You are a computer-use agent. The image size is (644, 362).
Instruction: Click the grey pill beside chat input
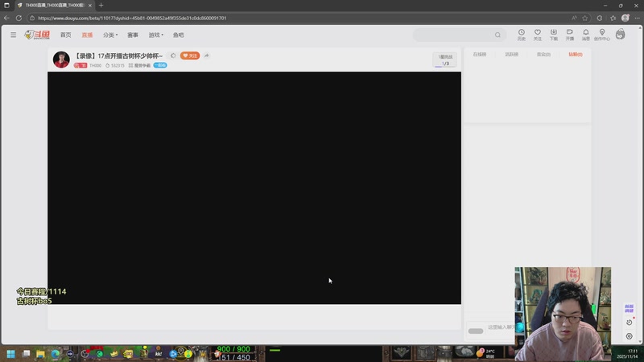click(x=476, y=331)
